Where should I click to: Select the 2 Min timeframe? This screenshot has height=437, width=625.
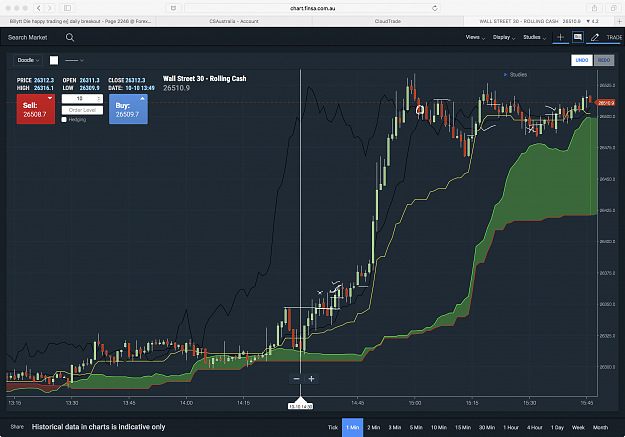point(373,427)
